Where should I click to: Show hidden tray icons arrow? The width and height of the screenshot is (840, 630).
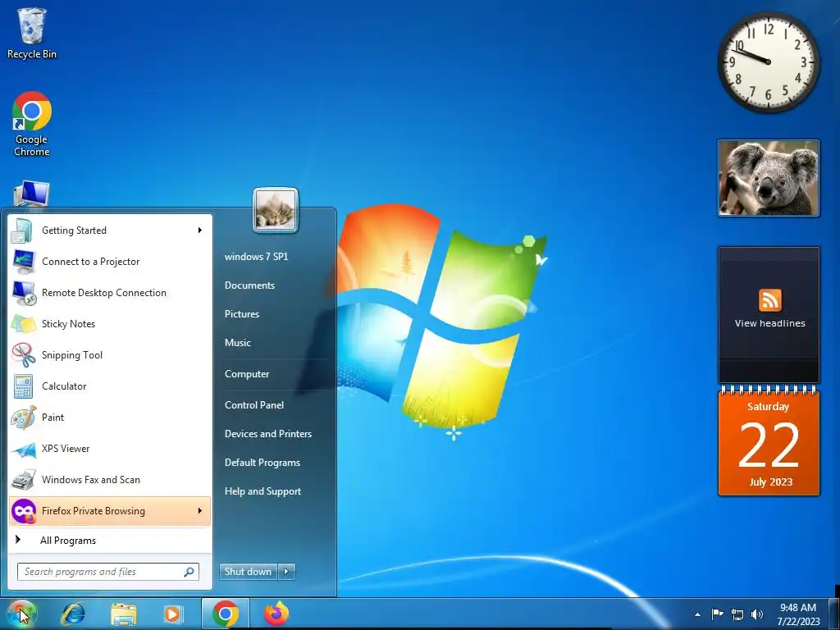[x=697, y=614]
